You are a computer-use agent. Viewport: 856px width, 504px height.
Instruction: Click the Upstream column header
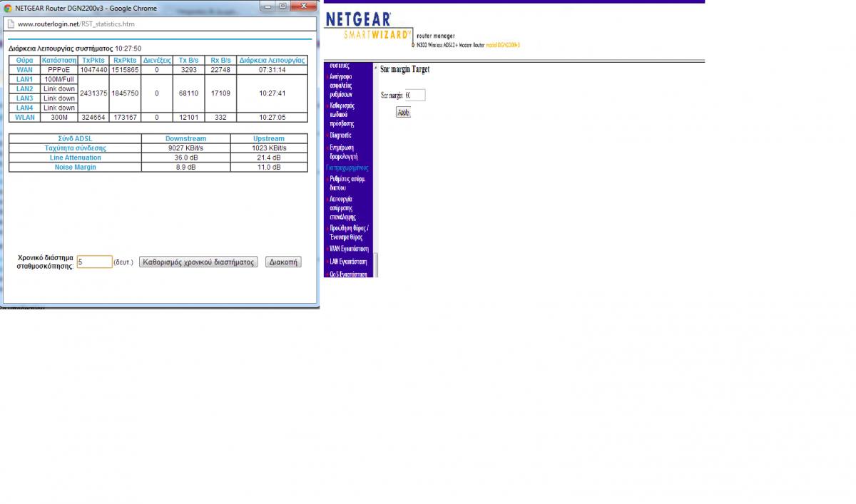point(269,138)
